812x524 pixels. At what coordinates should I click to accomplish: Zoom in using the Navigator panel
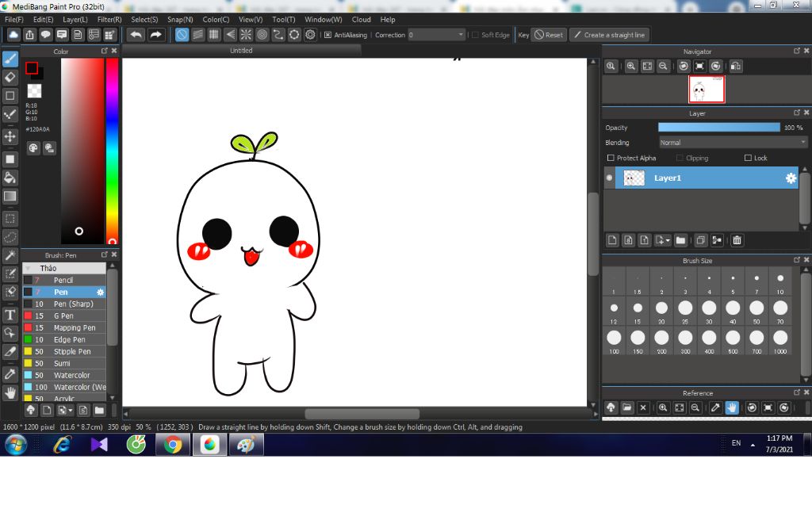pyautogui.click(x=630, y=67)
